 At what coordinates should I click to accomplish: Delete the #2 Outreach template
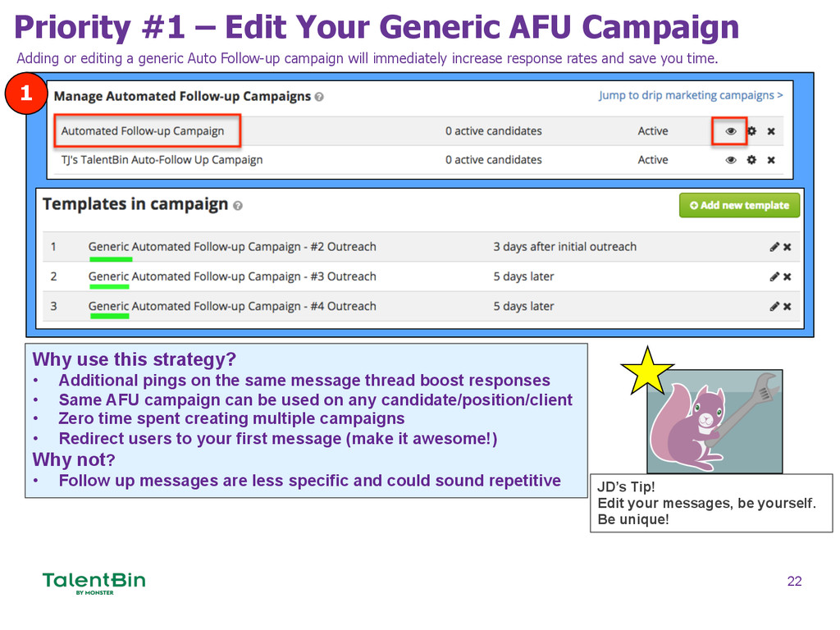(787, 247)
